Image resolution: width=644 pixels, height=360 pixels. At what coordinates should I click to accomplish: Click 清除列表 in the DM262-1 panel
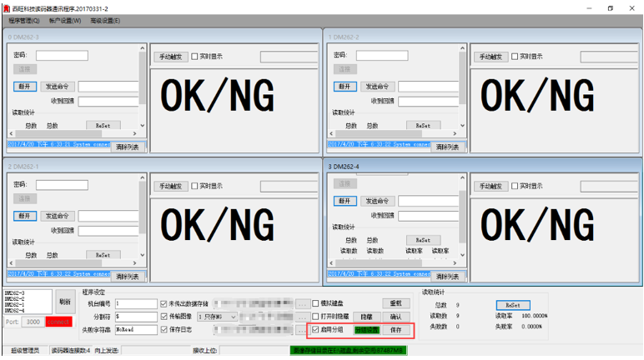click(x=127, y=276)
